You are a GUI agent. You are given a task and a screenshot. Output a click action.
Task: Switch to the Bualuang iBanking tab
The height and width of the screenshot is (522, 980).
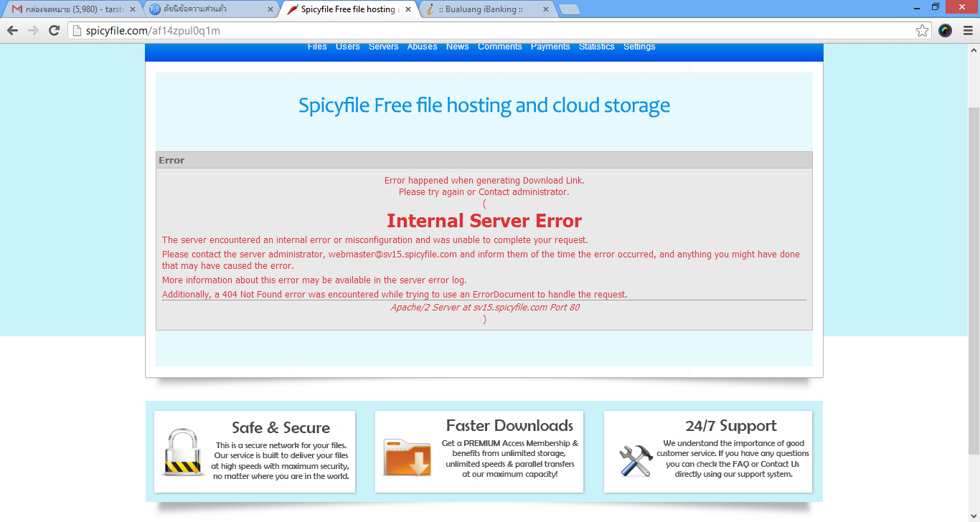481,9
